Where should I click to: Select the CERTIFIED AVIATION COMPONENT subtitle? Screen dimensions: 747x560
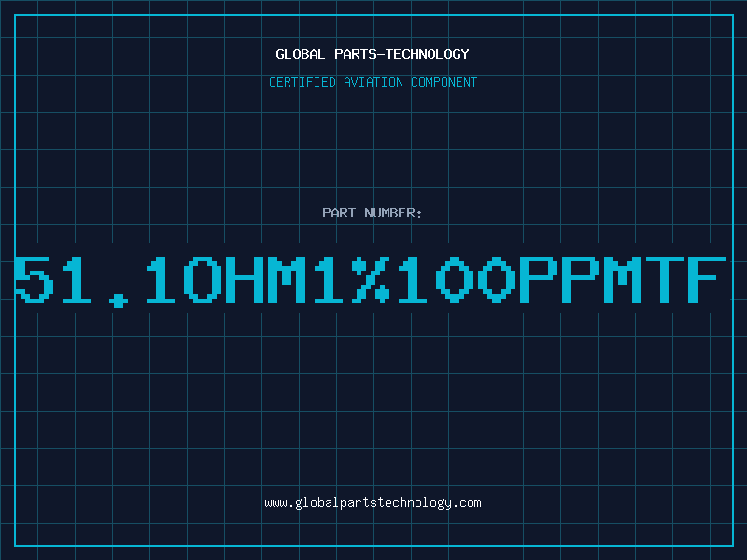[x=373, y=82]
